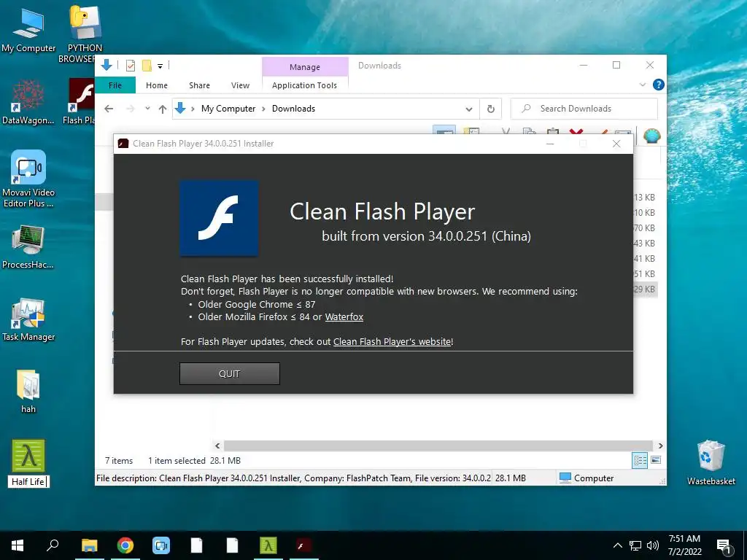Image resolution: width=747 pixels, height=560 pixels.
Task: Open the Clean Flash Player's website link
Action: point(392,342)
